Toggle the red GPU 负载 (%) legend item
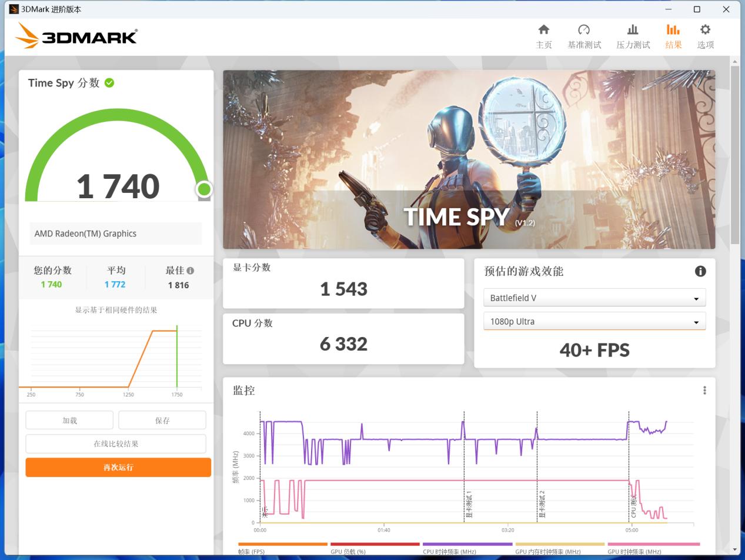The height and width of the screenshot is (560, 745). point(375,548)
